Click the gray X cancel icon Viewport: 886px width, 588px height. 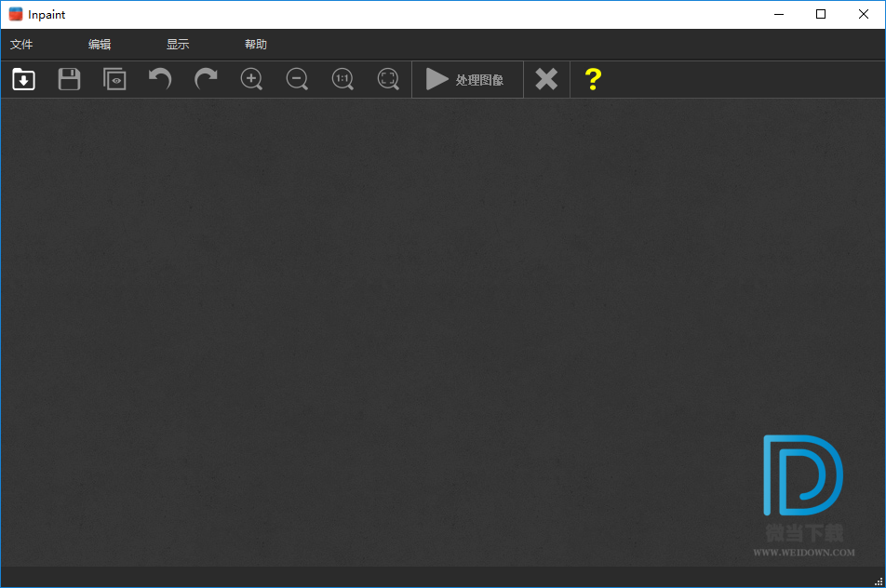pos(546,79)
